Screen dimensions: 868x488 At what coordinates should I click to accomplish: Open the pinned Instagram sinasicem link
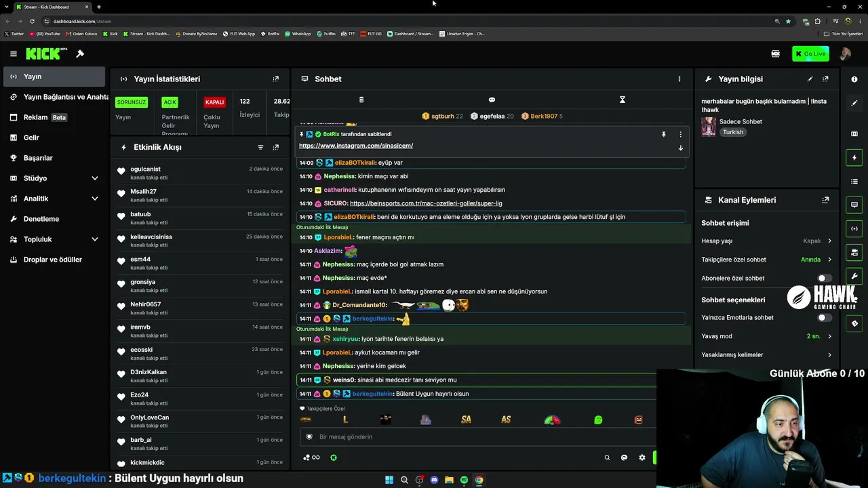coord(356,146)
